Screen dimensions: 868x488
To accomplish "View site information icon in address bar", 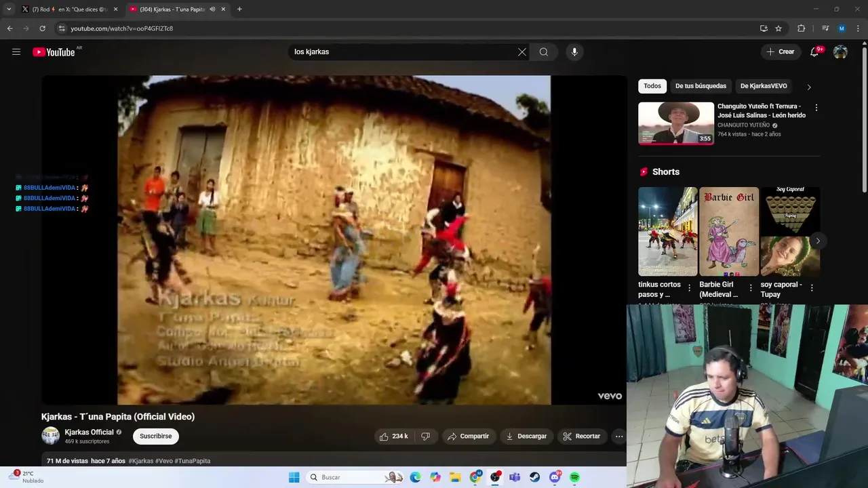I will pos(62,28).
